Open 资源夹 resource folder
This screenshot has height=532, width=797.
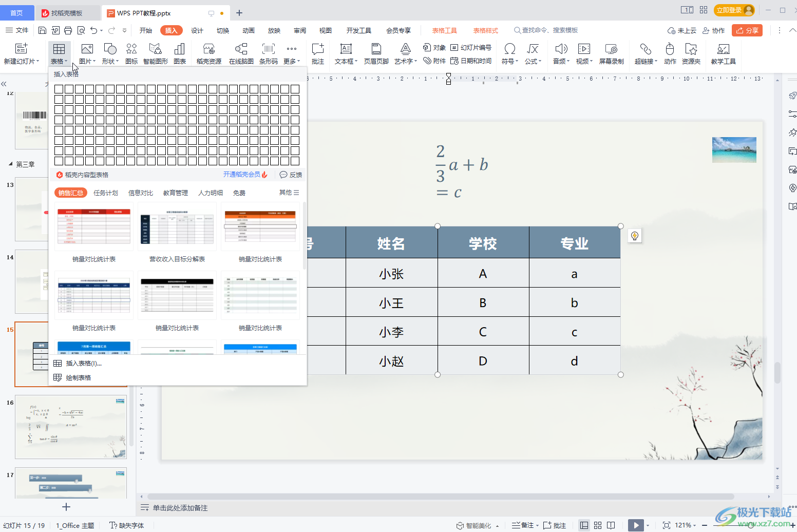691,53
